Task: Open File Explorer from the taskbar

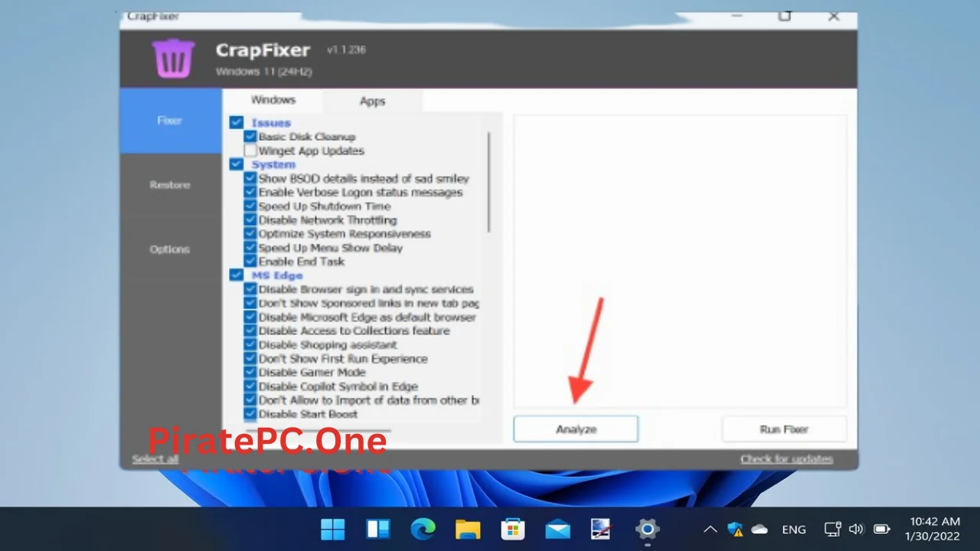Action: pos(468,529)
